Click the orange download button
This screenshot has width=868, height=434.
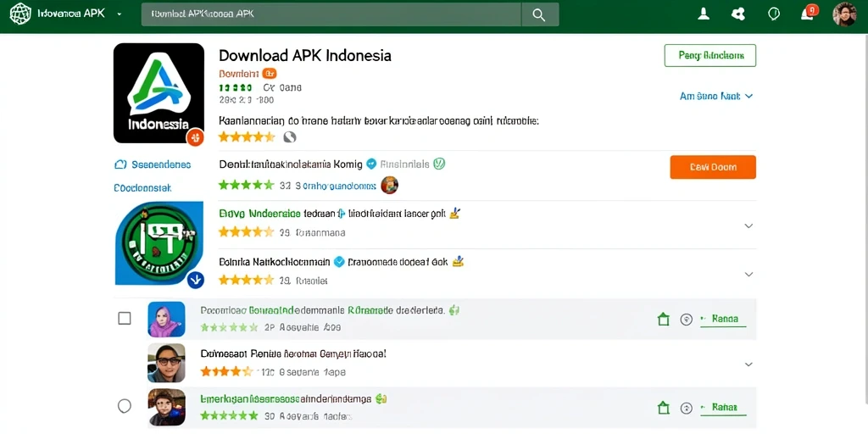pos(712,167)
